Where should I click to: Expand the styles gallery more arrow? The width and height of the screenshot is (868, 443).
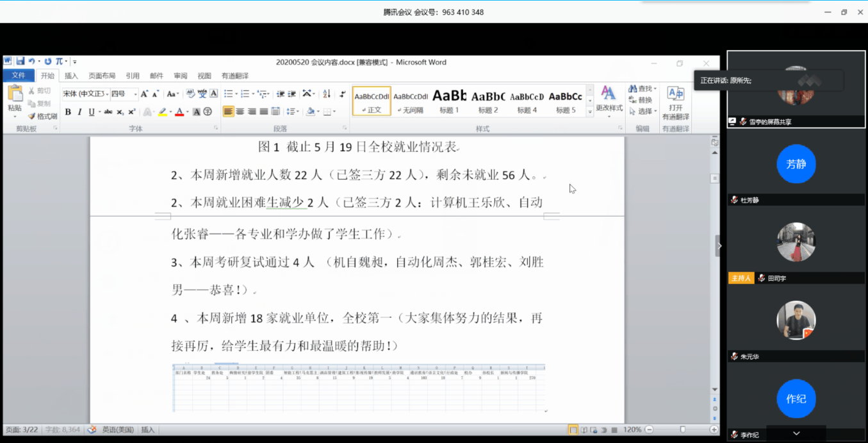[x=590, y=112]
